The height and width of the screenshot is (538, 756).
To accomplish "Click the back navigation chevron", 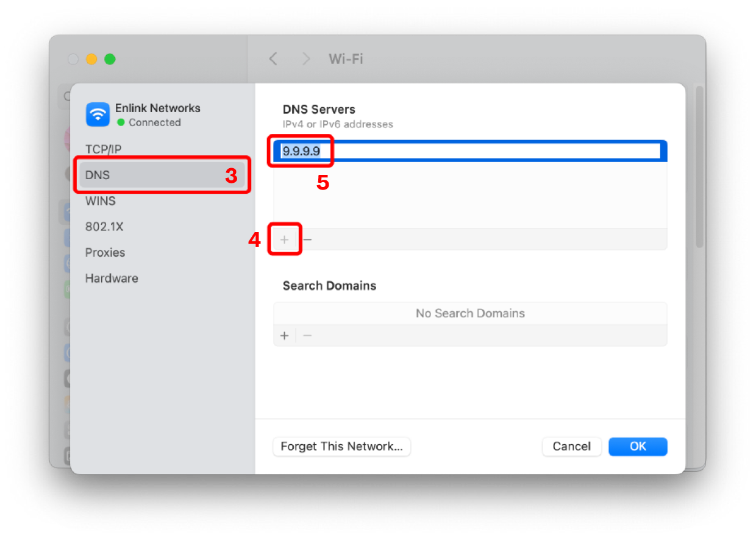I will (273, 58).
